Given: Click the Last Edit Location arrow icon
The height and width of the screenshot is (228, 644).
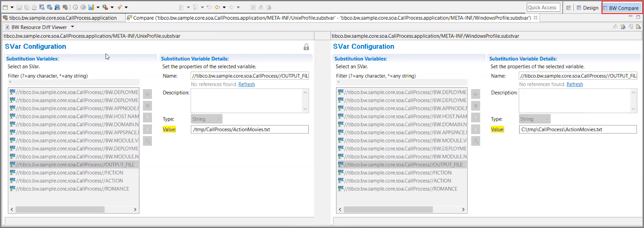Looking at the screenshot, I should [209, 7].
